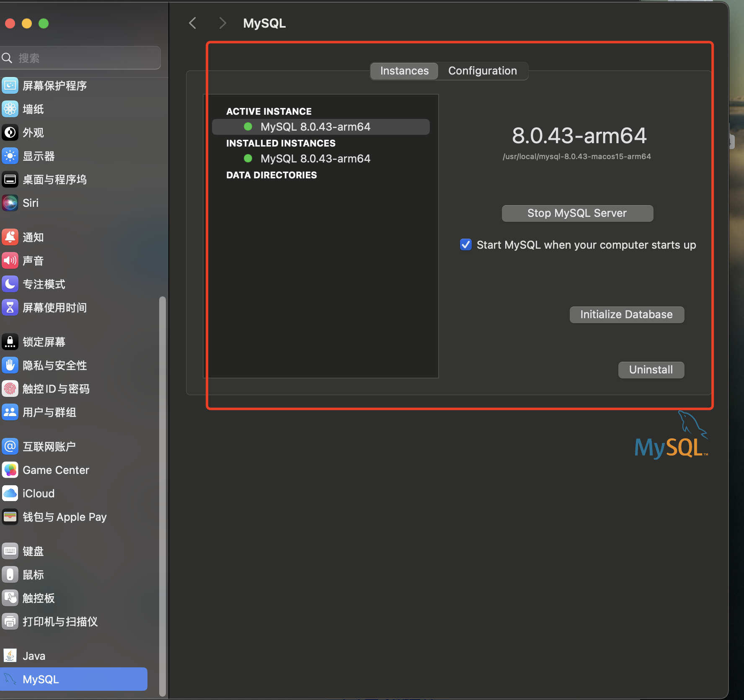Open Siri settings icon
Image resolution: width=744 pixels, height=700 pixels.
(10, 203)
